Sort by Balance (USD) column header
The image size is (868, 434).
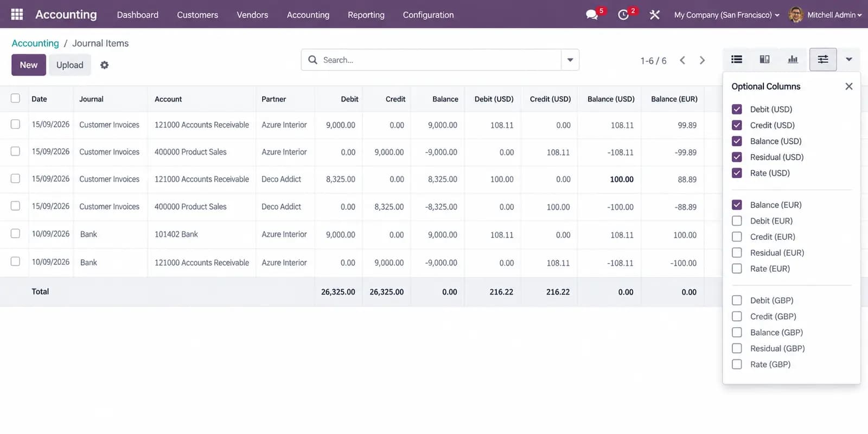tap(611, 99)
